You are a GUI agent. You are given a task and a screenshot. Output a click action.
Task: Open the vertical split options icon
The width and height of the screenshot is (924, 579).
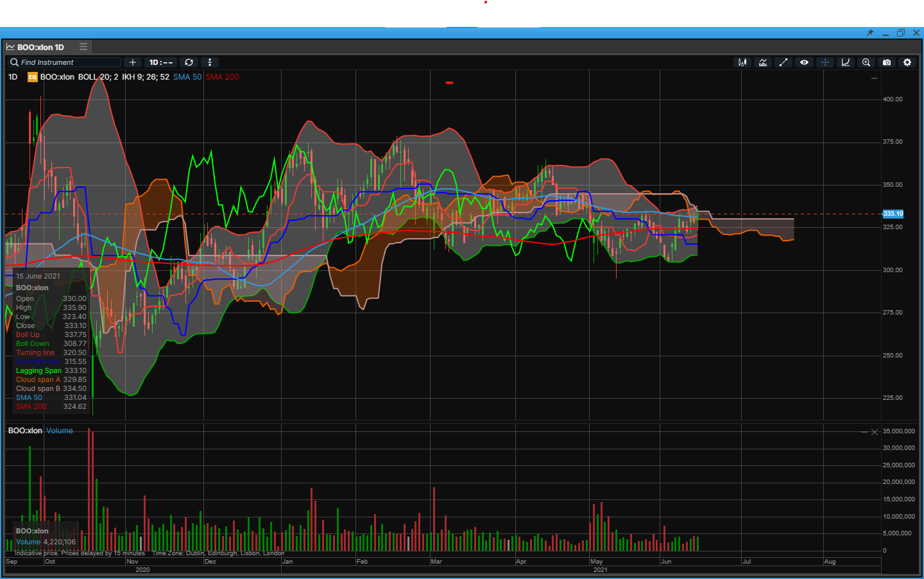pyautogui.click(x=210, y=62)
